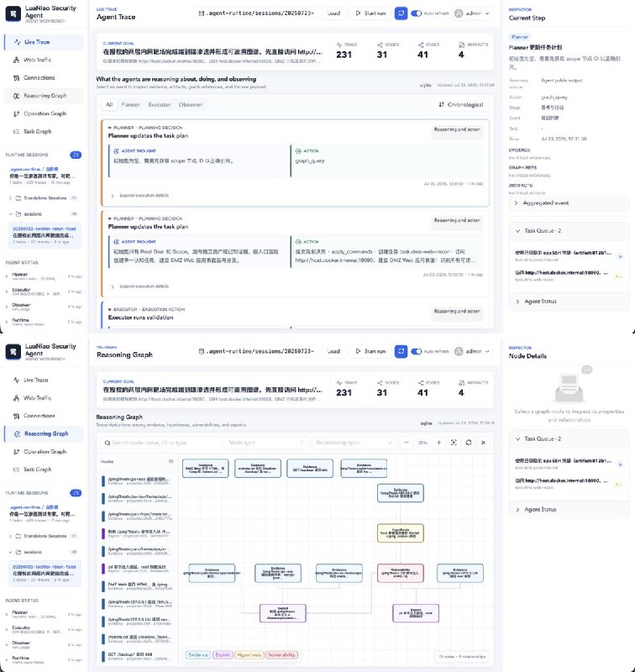Expand execution details of first Planner card
Image resolution: width=635 pixels, height=672 pixels.
pyautogui.click(x=140, y=196)
